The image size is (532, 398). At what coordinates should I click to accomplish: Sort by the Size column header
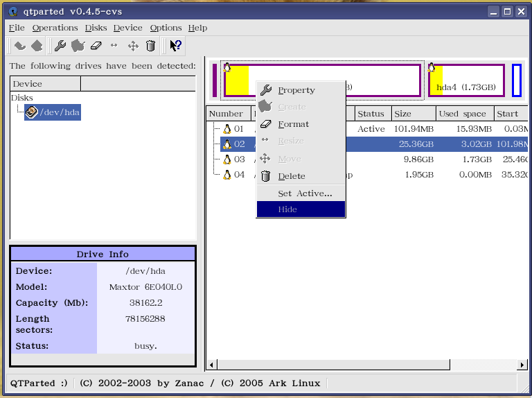(x=414, y=114)
